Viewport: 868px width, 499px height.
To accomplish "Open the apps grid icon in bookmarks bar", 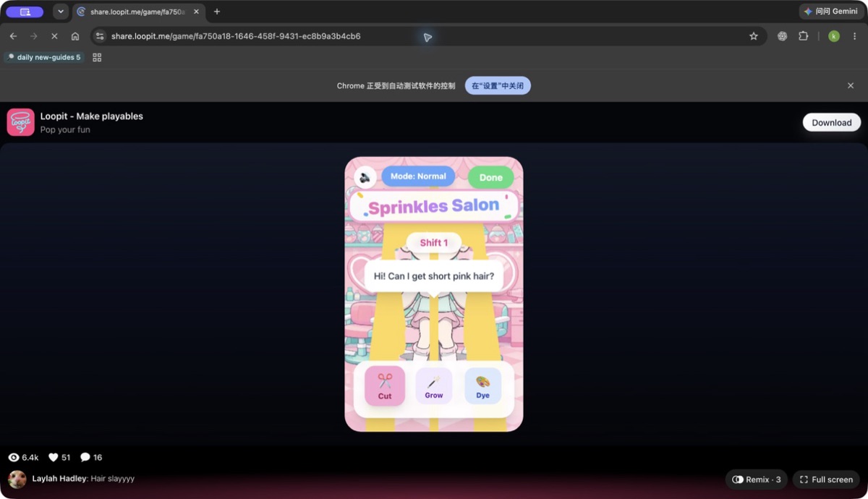I will pos(97,57).
